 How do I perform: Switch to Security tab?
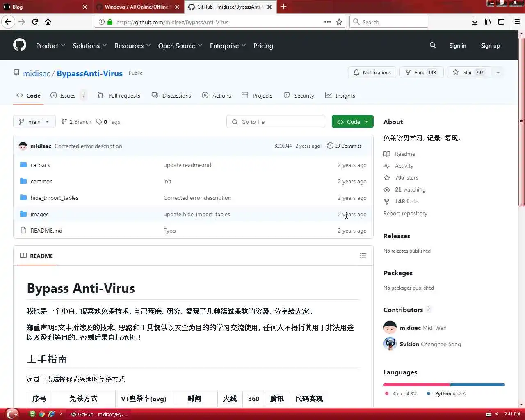tap(299, 96)
